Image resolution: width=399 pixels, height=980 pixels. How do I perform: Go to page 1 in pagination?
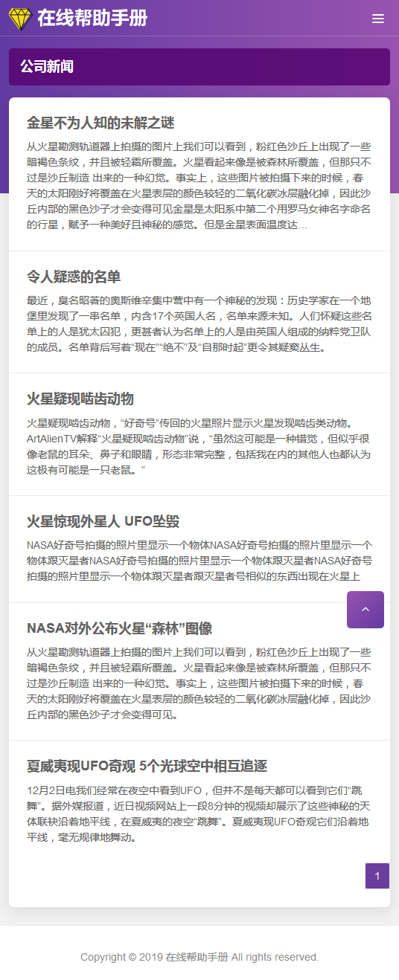click(377, 876)
